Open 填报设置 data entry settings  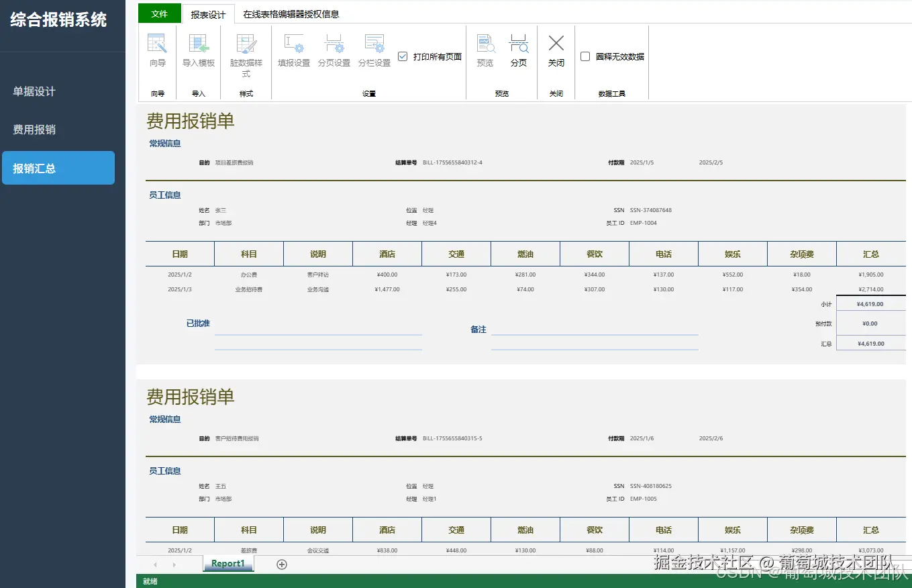pyautogui.click(x=294, y=50)
